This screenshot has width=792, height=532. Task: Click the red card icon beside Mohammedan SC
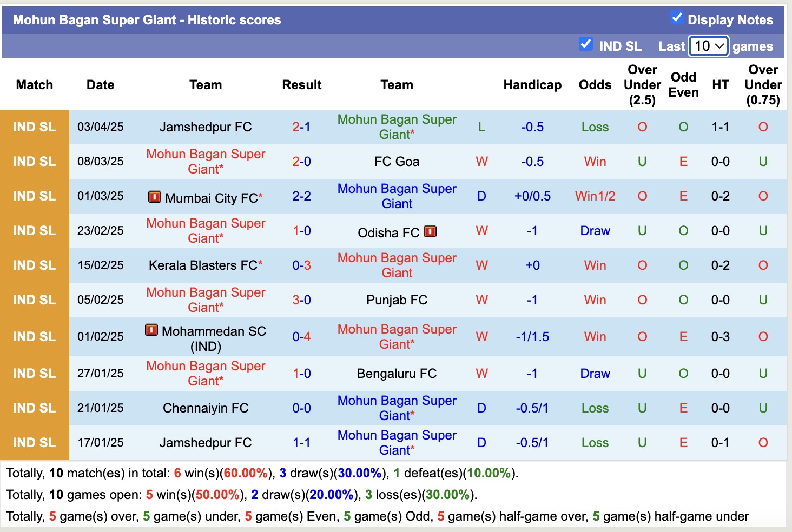tap(152, 331)
